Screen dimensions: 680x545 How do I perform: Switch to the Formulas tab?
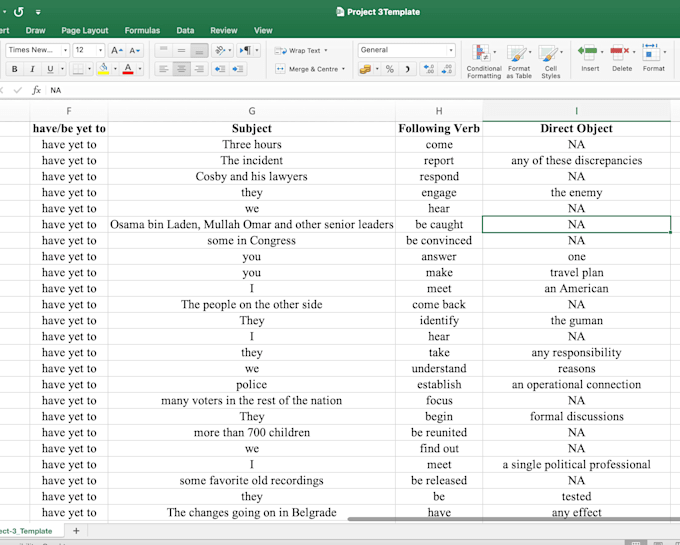(x=142, y=30)
